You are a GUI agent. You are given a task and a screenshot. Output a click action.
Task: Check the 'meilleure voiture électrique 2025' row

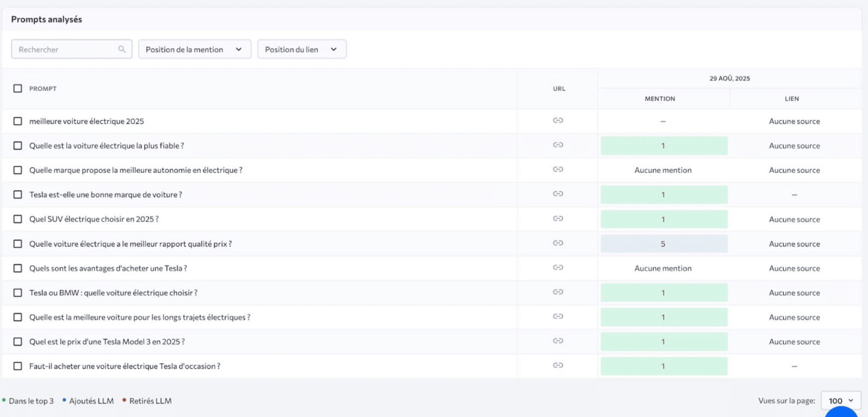click(18, 121)
